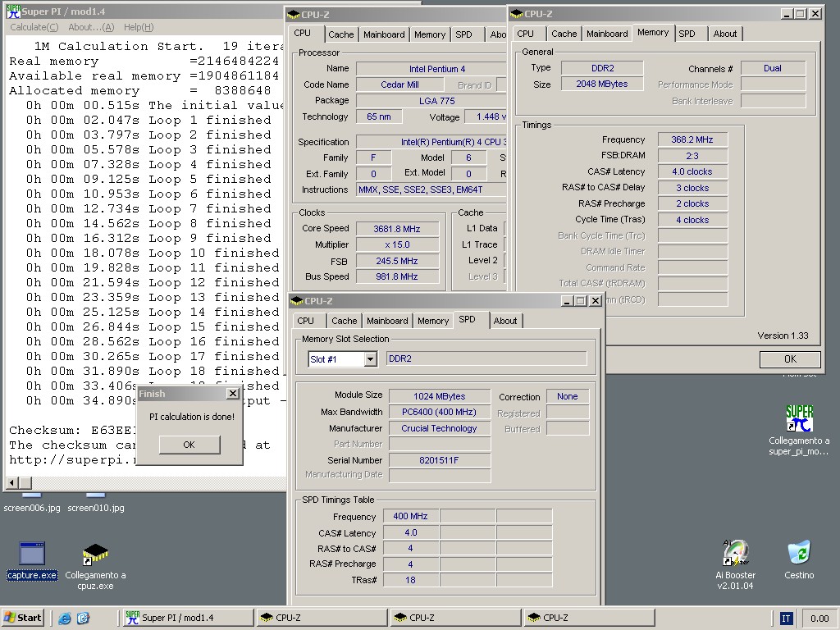Click the Serial Number 8201511F field
This screenshot has width=840, height=630.
click(440, 460)
